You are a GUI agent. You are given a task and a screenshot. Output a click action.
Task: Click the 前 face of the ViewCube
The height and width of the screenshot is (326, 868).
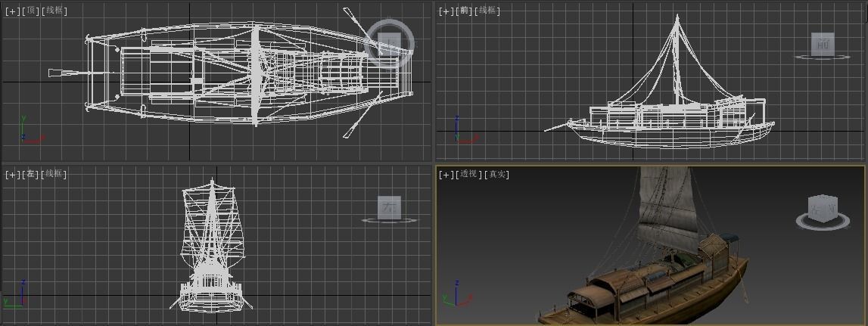pyautogui.click(x=823, y=44)
